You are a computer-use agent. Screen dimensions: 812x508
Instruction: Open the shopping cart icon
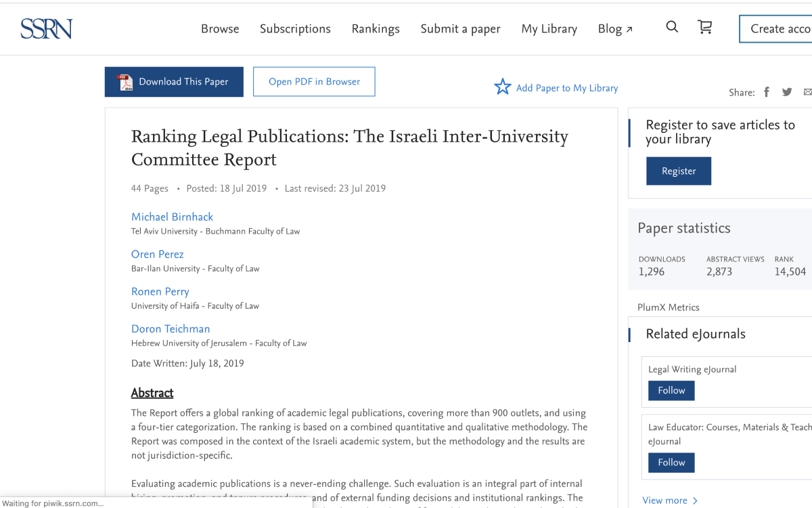705,27
